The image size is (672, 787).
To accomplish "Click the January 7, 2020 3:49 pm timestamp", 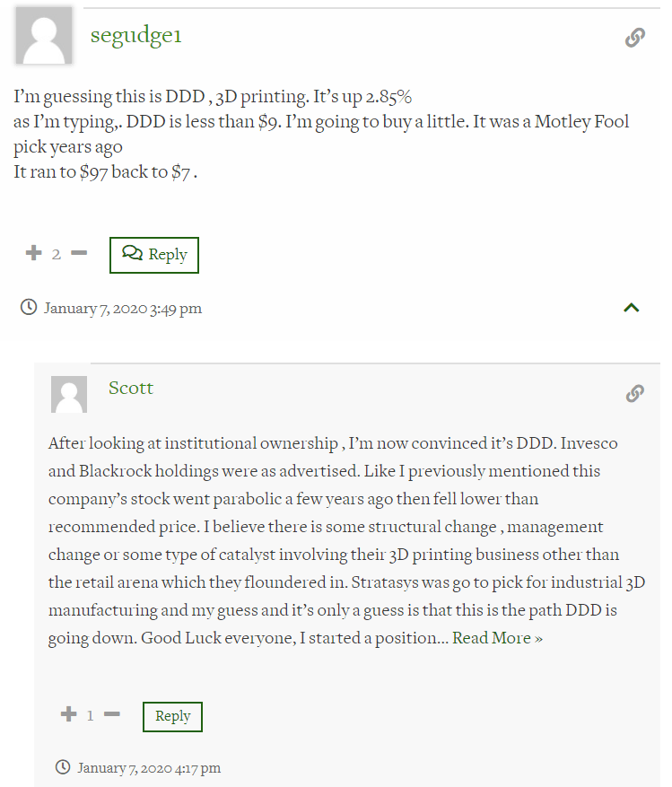I will coord(122,308).
